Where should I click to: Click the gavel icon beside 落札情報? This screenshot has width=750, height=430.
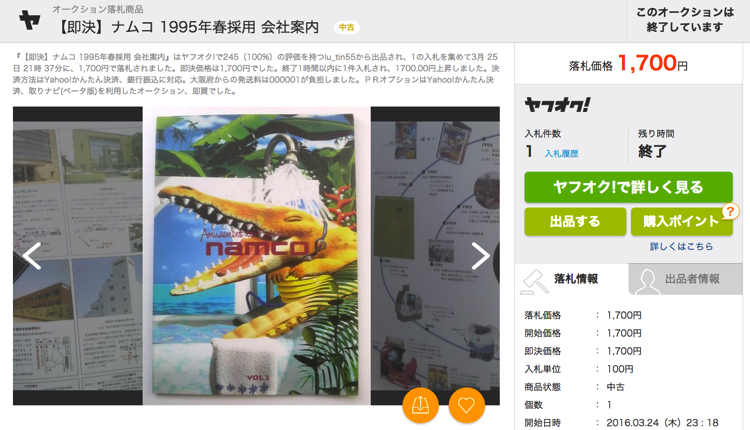click(534, 281)
